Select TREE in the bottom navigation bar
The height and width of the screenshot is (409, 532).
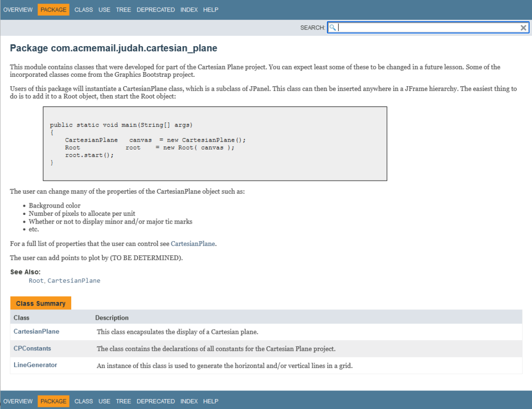click(x=124, y=401)
